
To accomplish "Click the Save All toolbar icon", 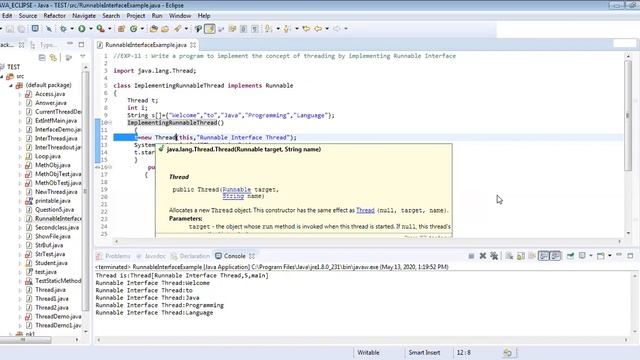I will [21, 29].
